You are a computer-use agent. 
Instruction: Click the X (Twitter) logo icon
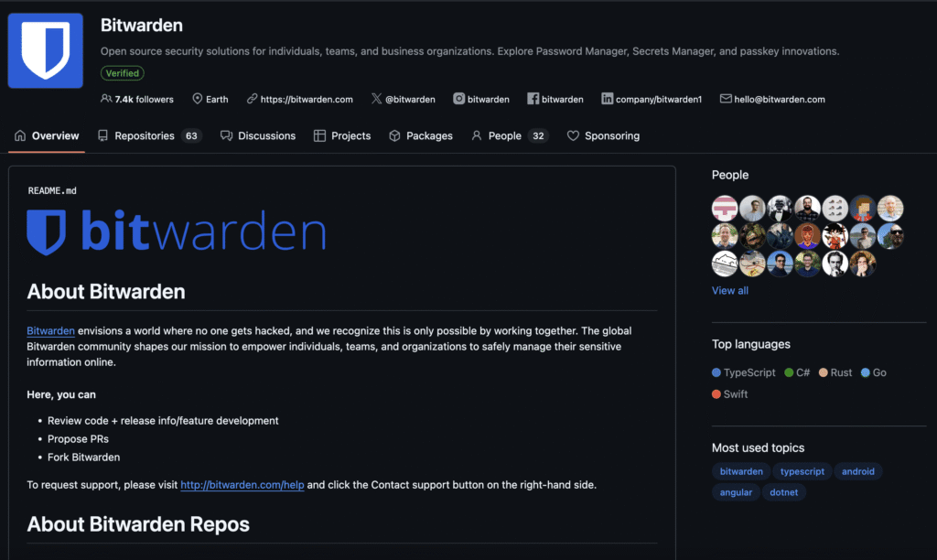coord(376,99)
